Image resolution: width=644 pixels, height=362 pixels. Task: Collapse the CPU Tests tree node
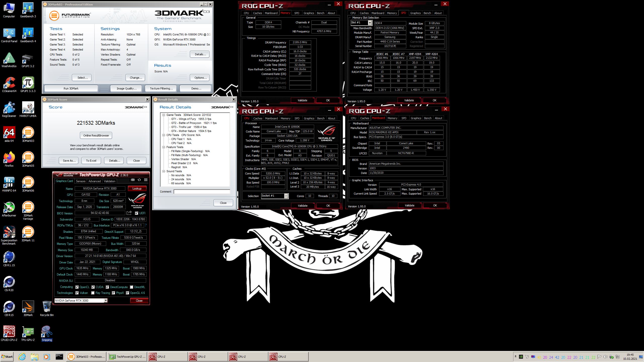pos(164,135)
